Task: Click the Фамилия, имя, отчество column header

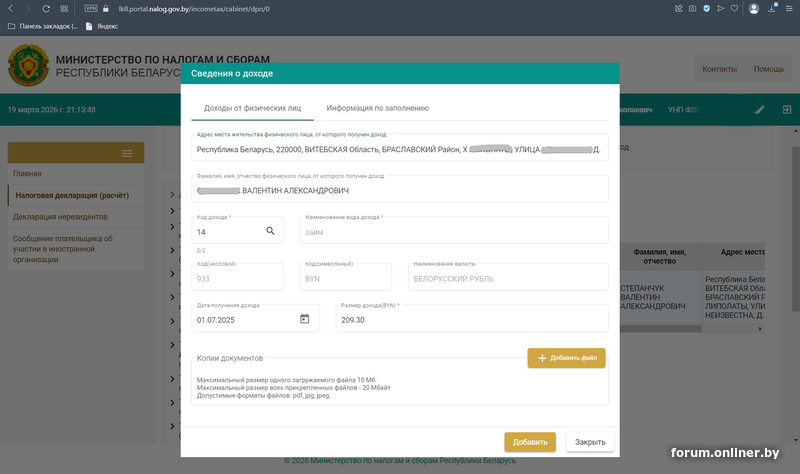Action: pyautogui.click(x=659, y=256)
